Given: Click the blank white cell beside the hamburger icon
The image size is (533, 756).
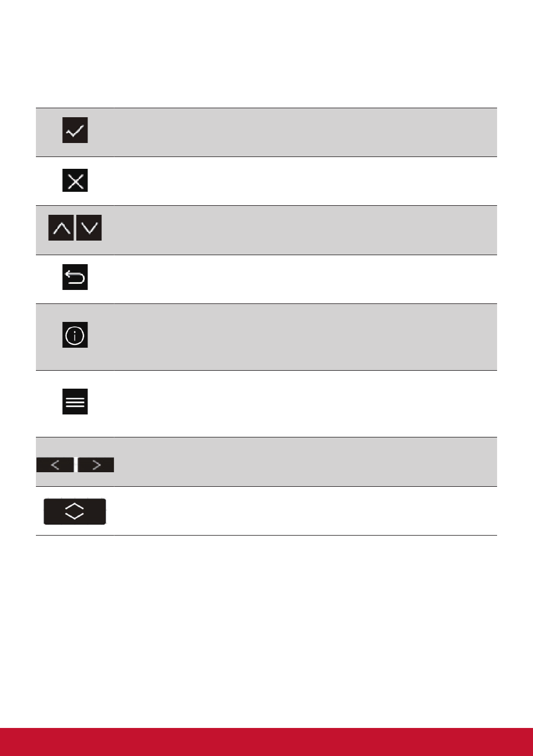Looking at the screenshot, I should click(305, 404).
